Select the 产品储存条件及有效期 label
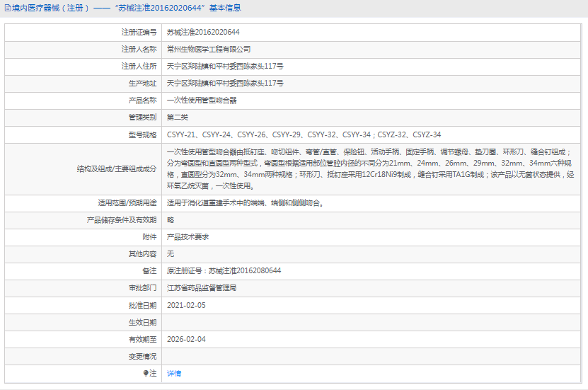Image resolution: width=588 pixels, height=390 pixels. click(x=122, y=219)
